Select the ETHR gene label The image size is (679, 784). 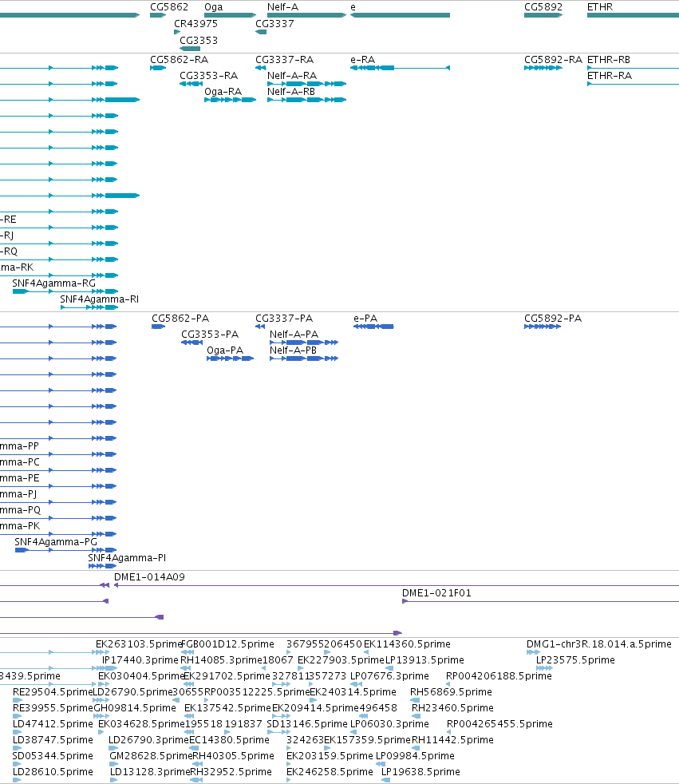tap(599, 7)
